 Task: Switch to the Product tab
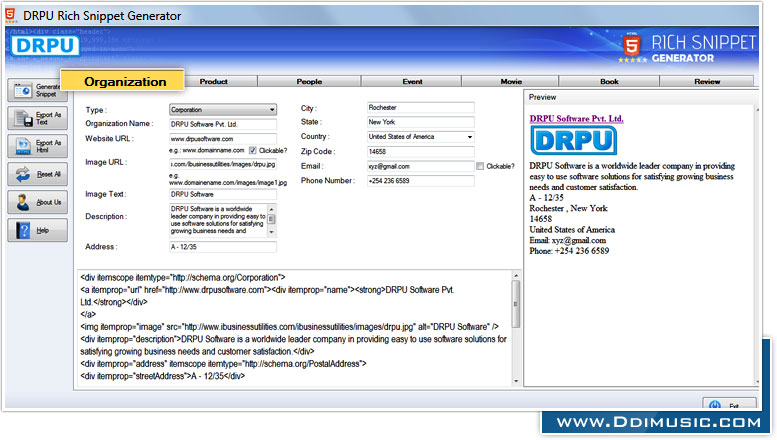tap(214, 81)
